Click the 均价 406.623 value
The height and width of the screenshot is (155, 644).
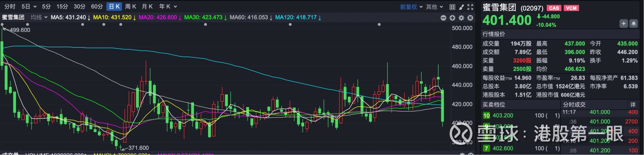[575, 69]
